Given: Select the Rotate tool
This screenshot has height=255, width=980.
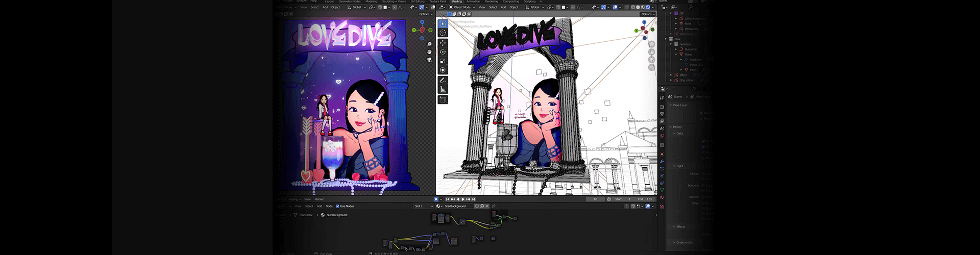Looking at the screenshot, I should coord(443,52).
